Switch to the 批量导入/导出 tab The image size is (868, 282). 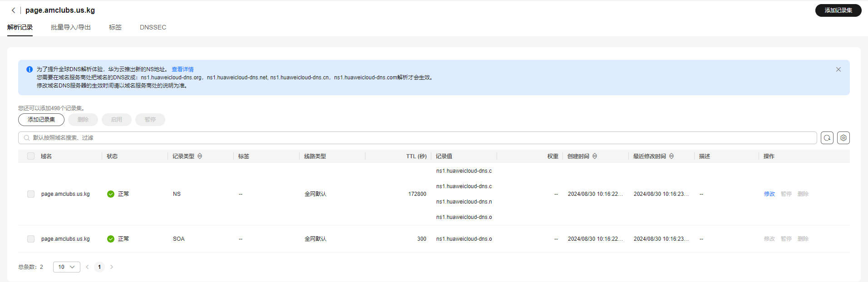coord(70,27)
